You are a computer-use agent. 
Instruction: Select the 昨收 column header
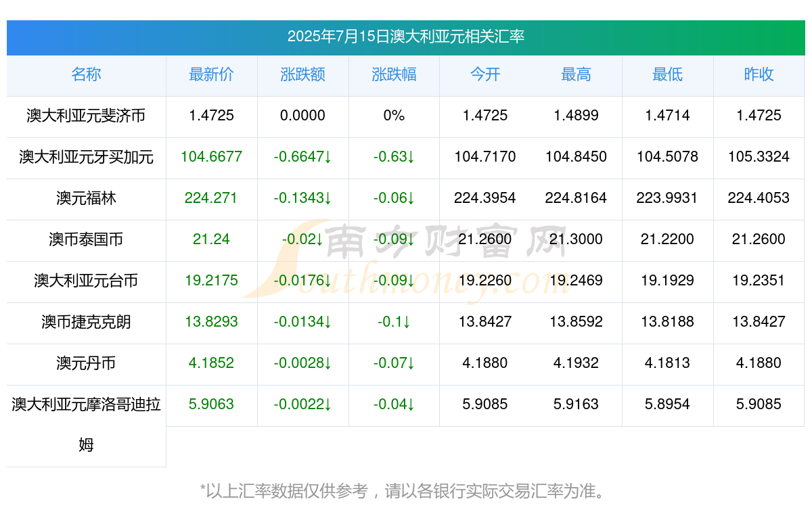[x=759, y=74]
